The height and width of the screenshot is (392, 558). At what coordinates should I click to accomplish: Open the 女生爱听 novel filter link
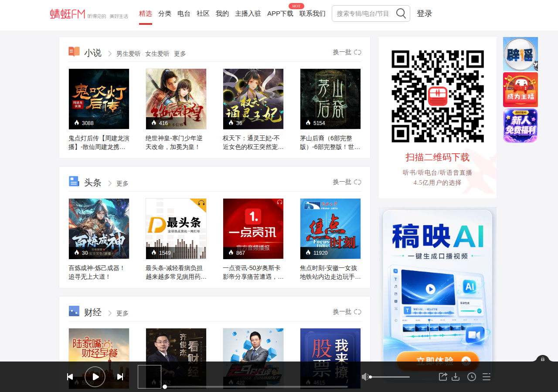tap(157, 54)
